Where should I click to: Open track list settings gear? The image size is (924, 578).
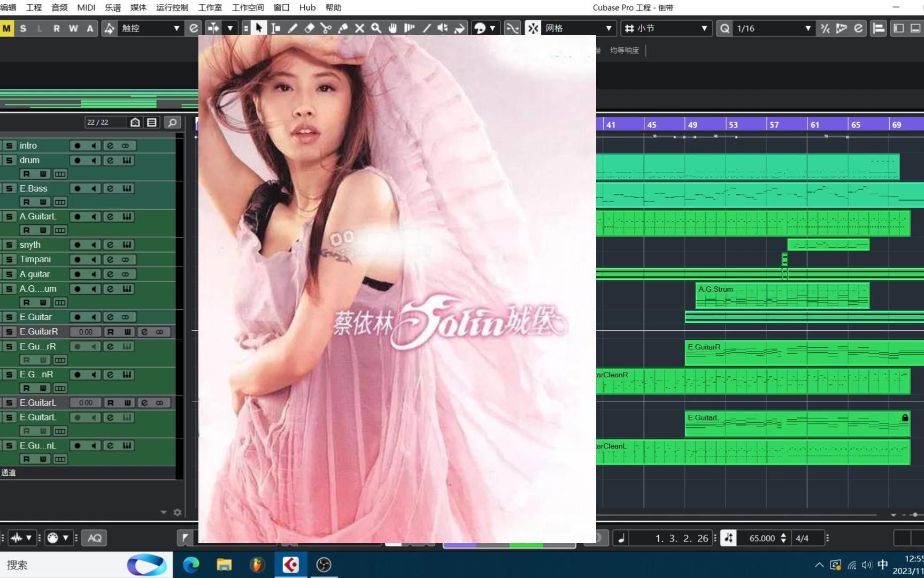(x=178, y=513)
